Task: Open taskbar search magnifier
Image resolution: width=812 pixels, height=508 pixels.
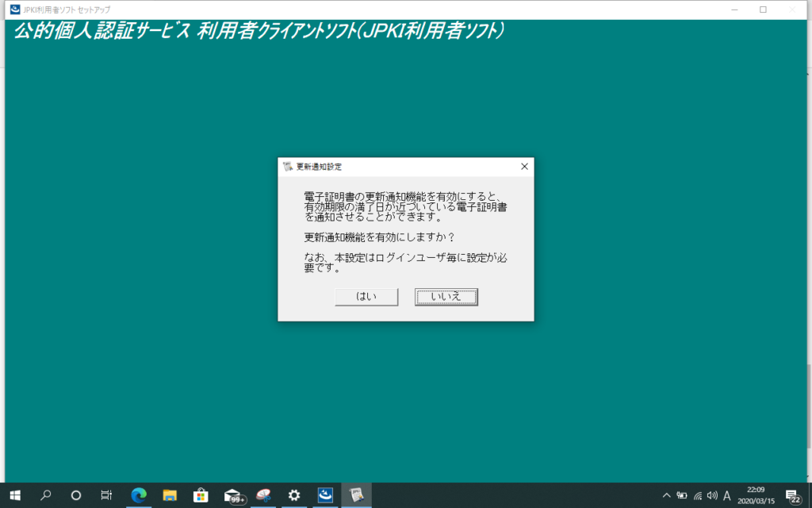Action: point(45,495)
